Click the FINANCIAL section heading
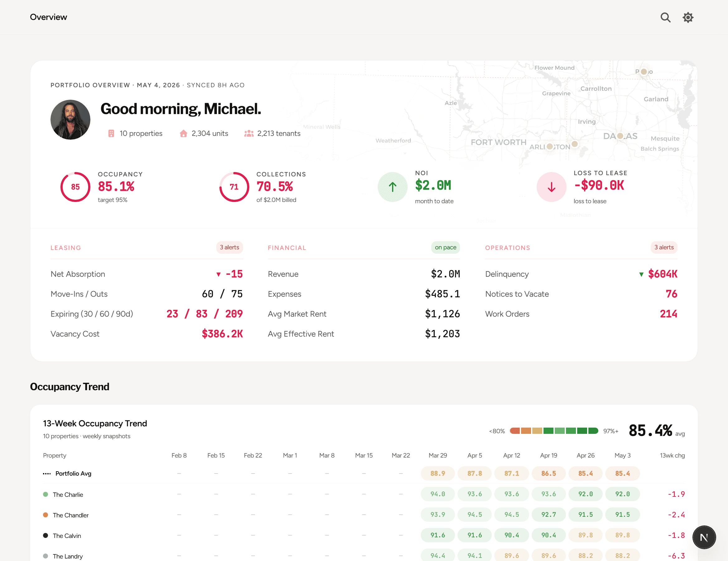Image resolution: width=728 pixels, height=561 pixels. point(287,248)
